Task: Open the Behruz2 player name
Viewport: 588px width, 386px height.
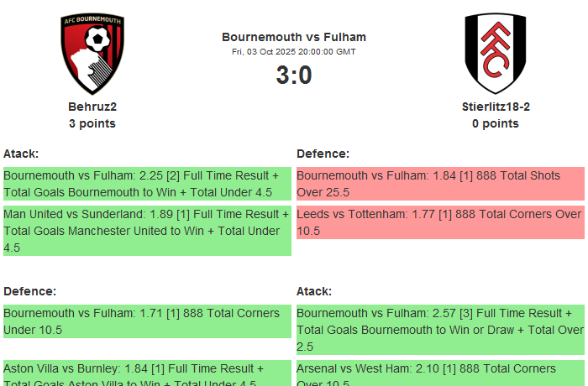Action: click(92, 107)
